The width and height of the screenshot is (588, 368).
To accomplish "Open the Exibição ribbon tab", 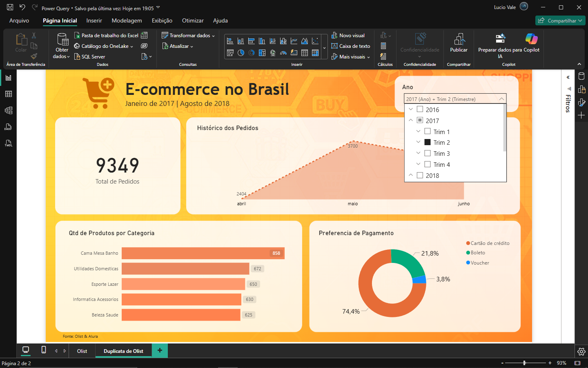I will [162, 20].
